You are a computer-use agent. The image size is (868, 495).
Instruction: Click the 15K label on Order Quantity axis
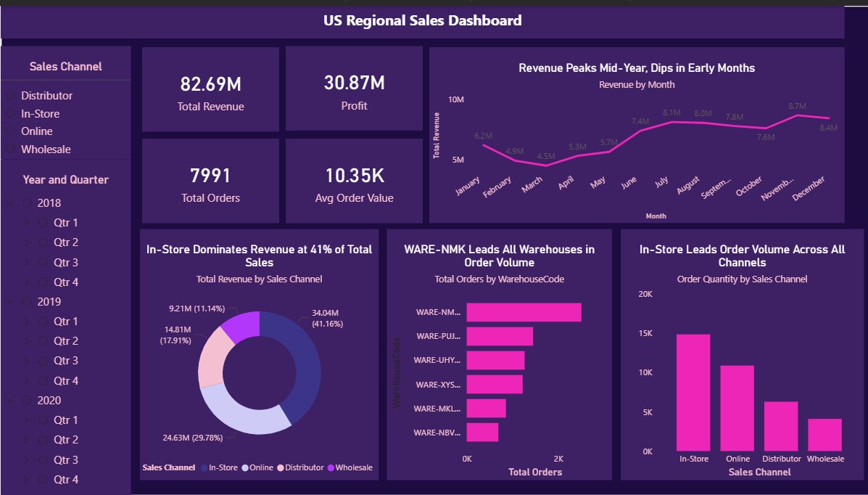pos(645,333)
